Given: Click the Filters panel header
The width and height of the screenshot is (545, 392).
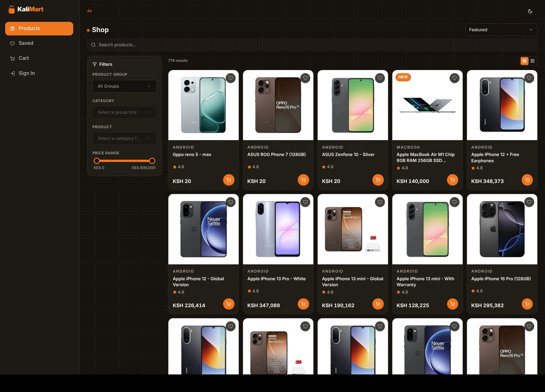Looking at the screenshot, I should pos(103,64).
